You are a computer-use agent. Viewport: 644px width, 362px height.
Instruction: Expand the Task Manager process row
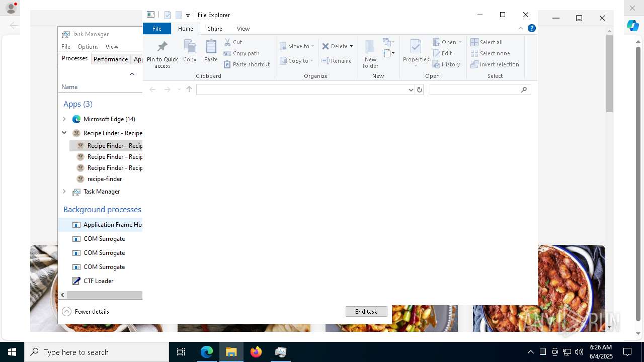64,192
